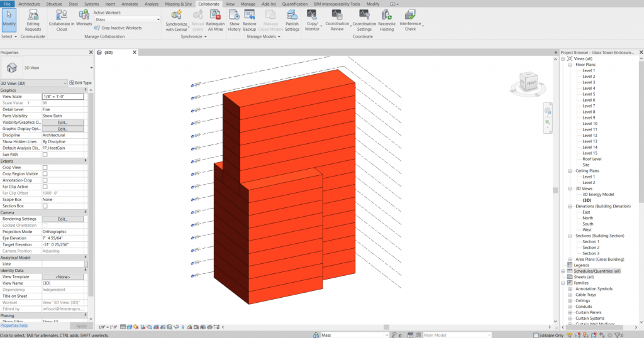Click the selection filter icon in status bar

618,335
